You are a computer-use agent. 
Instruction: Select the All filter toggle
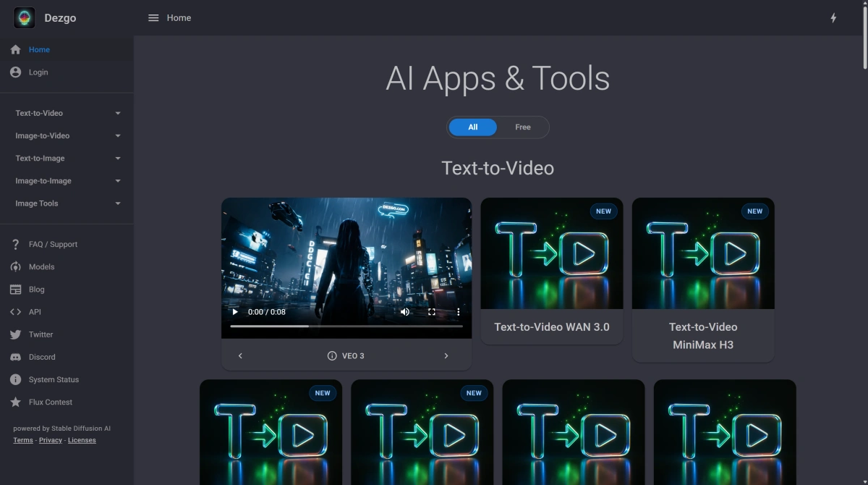click(x=472, y=127)
